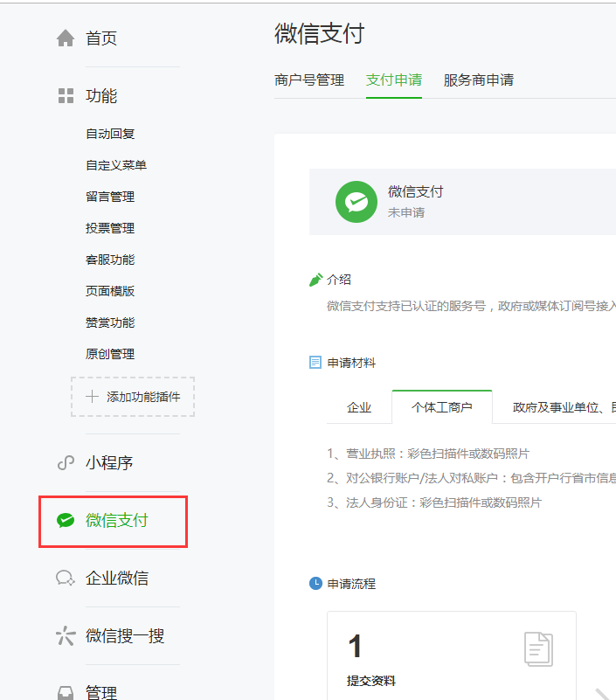Click the mini program link icon beside 小程序
This screenshot has width=616, height=700.
click(66, 463)
